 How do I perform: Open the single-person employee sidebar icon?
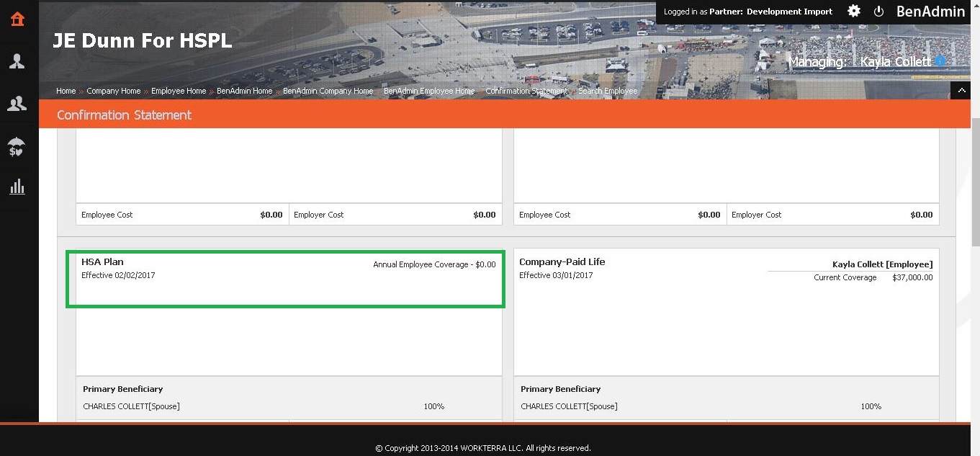click(17, 62)
